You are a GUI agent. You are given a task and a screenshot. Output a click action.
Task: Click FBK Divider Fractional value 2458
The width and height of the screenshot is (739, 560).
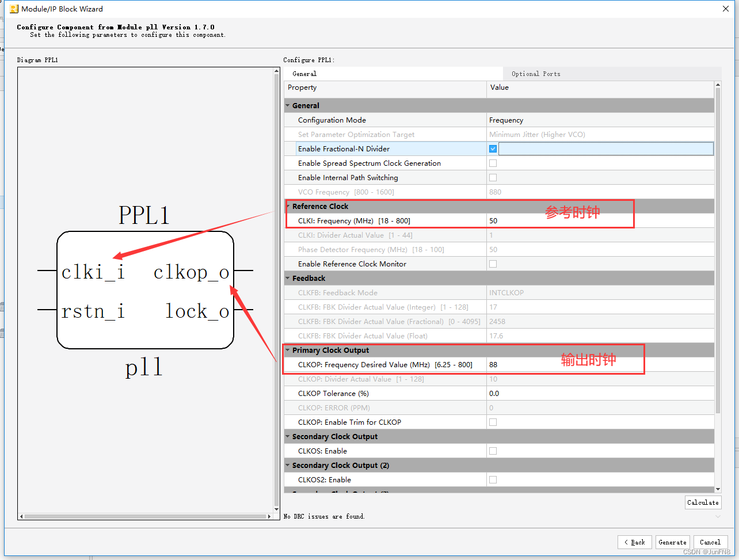pos(497,321)
